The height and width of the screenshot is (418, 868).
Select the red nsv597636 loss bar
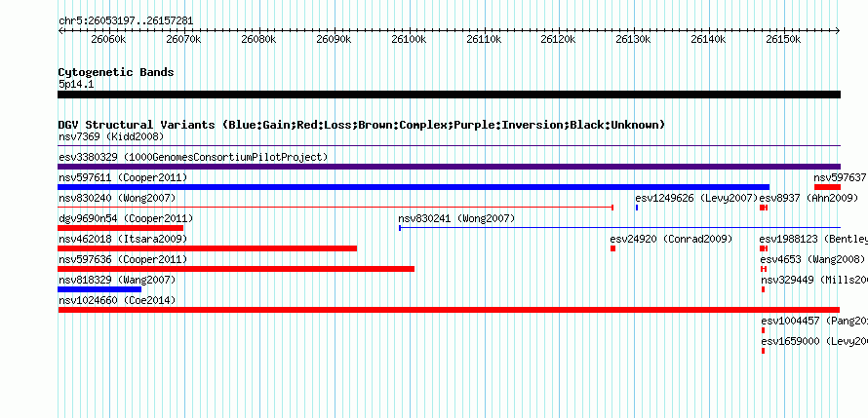coord(236,269)
